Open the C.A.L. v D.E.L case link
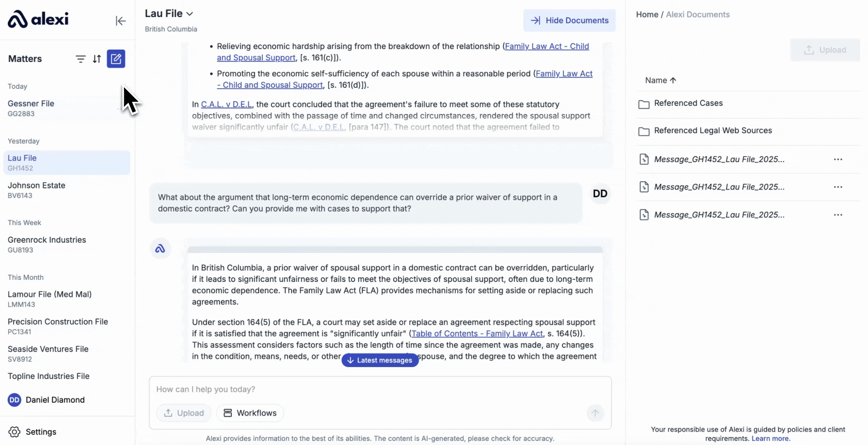 coord(226,105)
